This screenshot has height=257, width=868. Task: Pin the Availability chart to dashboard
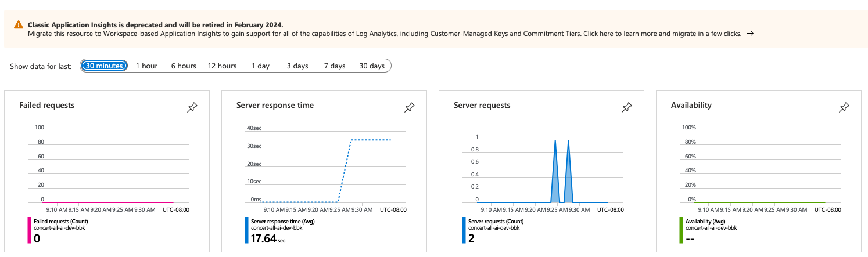click(844, 107)
